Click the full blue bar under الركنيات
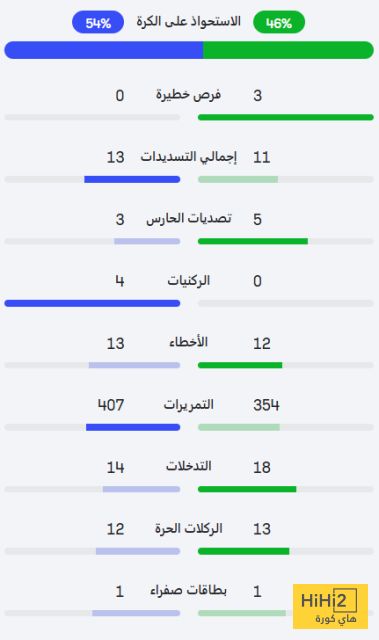The image size is (379, 640). coord(92,304)
